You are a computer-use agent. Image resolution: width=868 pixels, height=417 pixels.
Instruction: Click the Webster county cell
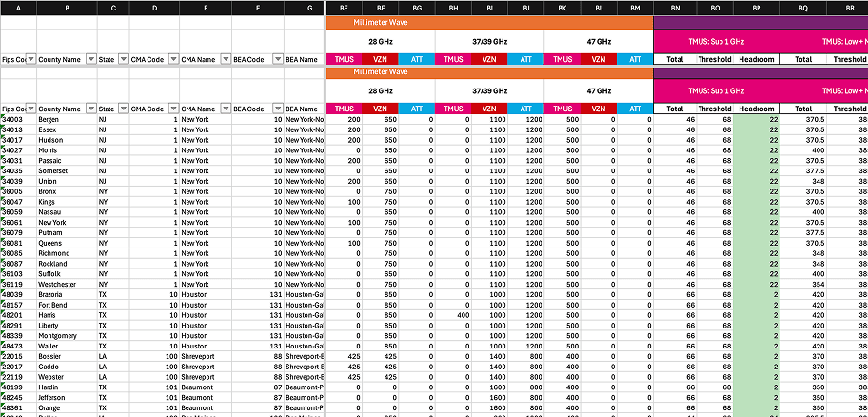pyautogui.click(x=67, y=377)
